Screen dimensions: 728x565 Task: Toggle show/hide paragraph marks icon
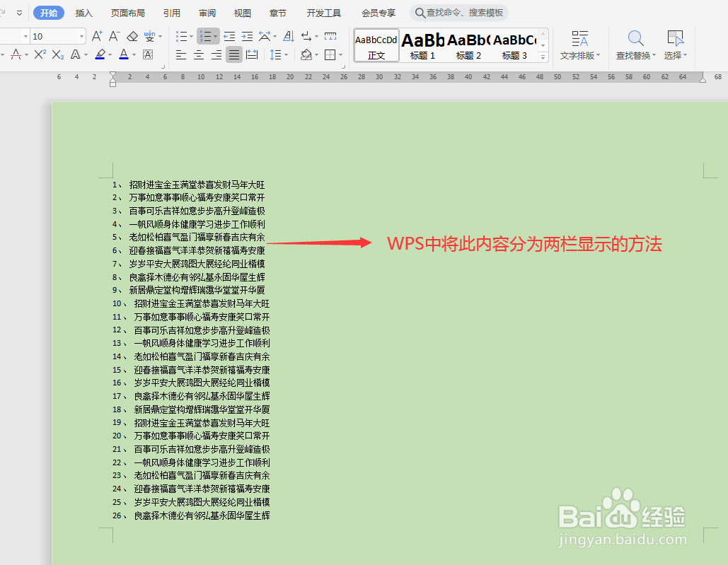click(x=306, y=36)
